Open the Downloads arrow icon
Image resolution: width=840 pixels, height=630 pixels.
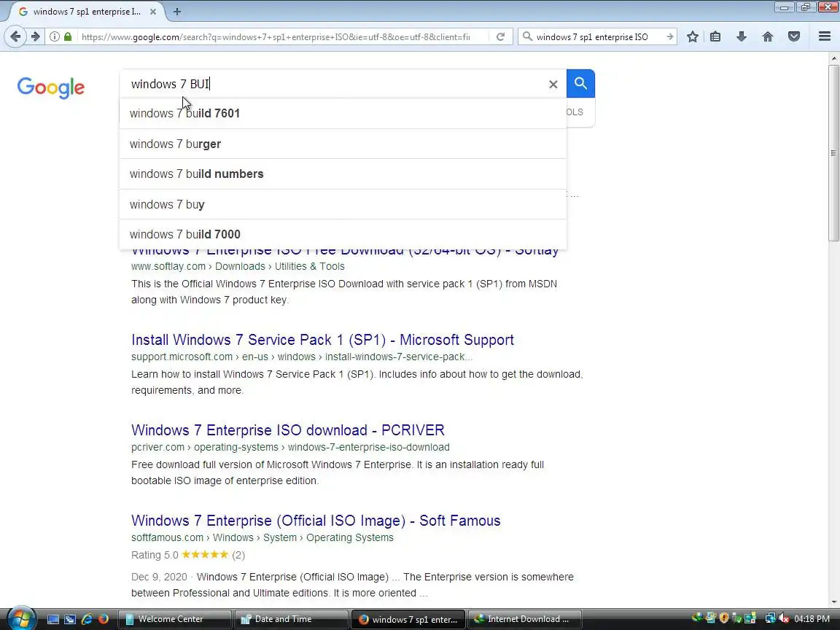[x=742, y=36]
